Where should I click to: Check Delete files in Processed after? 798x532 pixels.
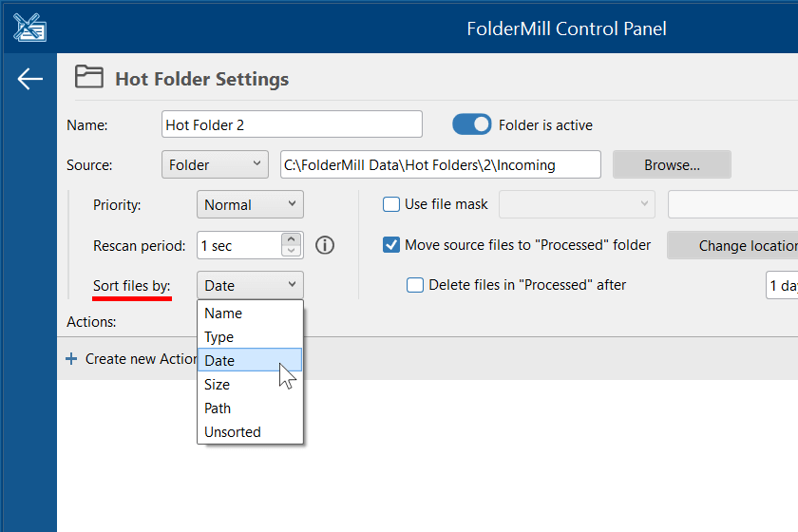click(x=415, y=285)
